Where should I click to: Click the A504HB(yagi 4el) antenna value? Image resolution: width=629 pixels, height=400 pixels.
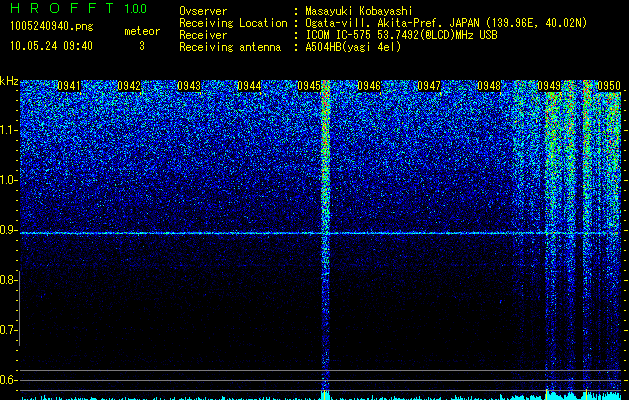(x=353, y=47)
